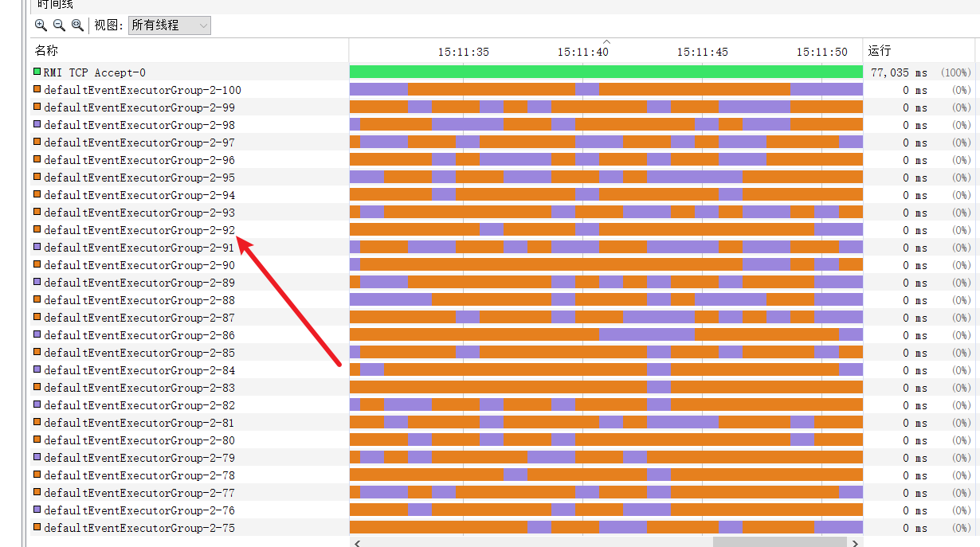The height and width of the screenshot is (547, 980).
Task: Click purple state icon of defaultEventExecutorGroup-2-86
Action: coord(37,334)
